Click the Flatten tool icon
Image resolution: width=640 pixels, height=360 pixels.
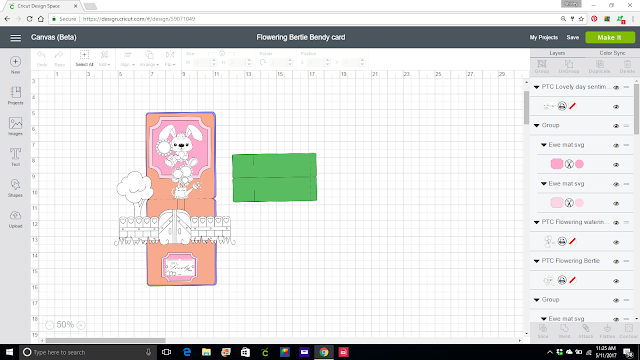607,329
